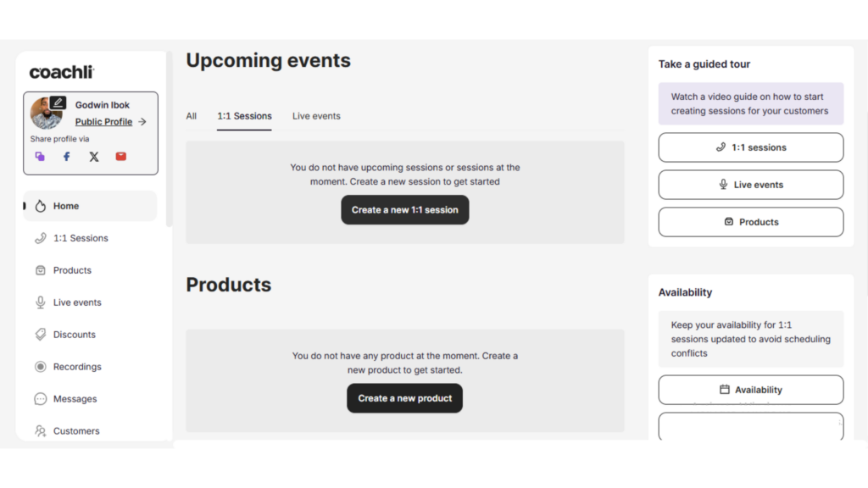Viewport: 868px width, 488px height.
Task: Select the 1:1 Sessions tab
Action: coord(244,116)
